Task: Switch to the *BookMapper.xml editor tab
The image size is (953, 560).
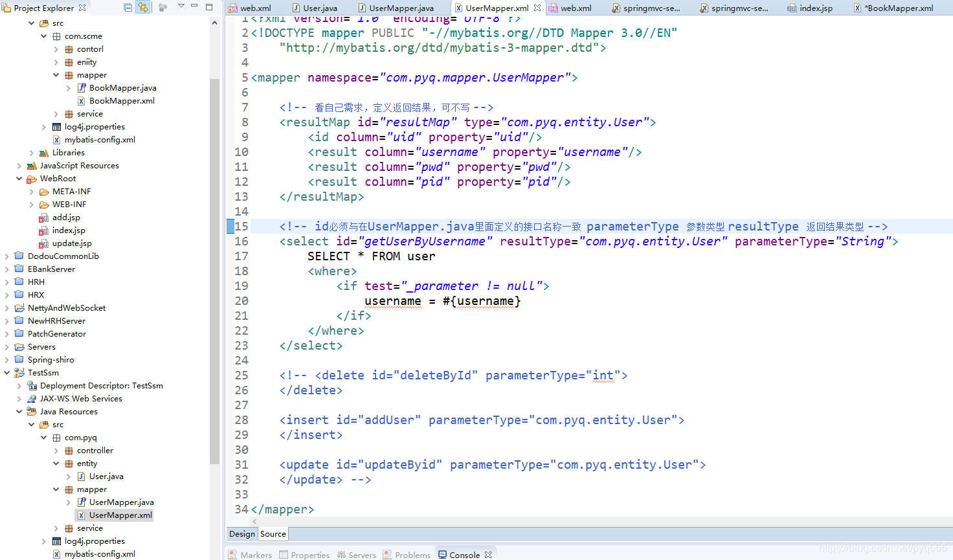Action: coord(894,8)
